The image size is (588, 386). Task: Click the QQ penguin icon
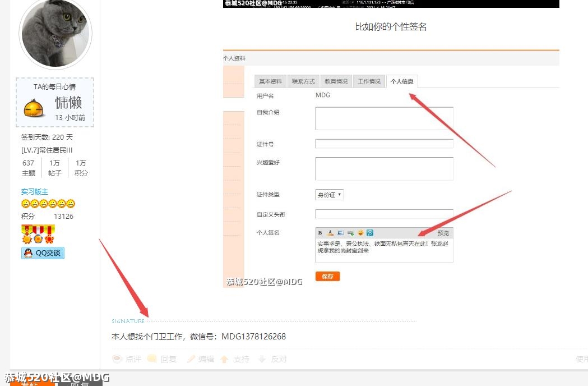[x=28, y=253]
